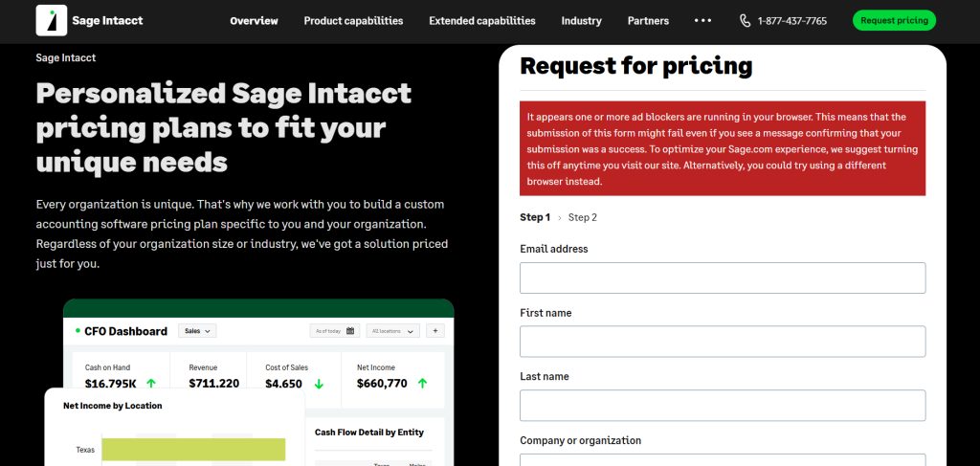Open the All locations dropdown

coord(393,331)
